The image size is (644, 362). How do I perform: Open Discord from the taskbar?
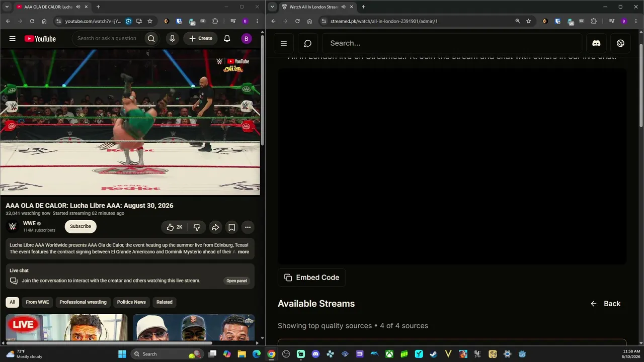[x=315, y=354]
